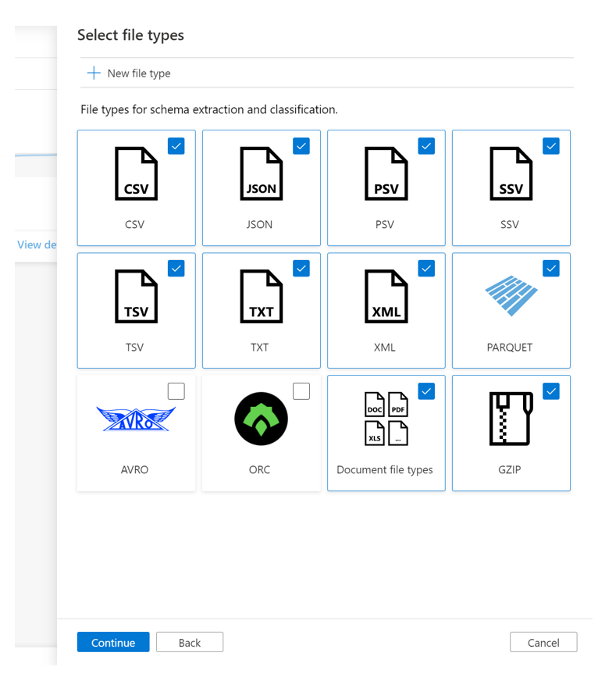Viewport: 616px width, 699px height.
Task: Click the SSV label text
Action: coord(510,225)
